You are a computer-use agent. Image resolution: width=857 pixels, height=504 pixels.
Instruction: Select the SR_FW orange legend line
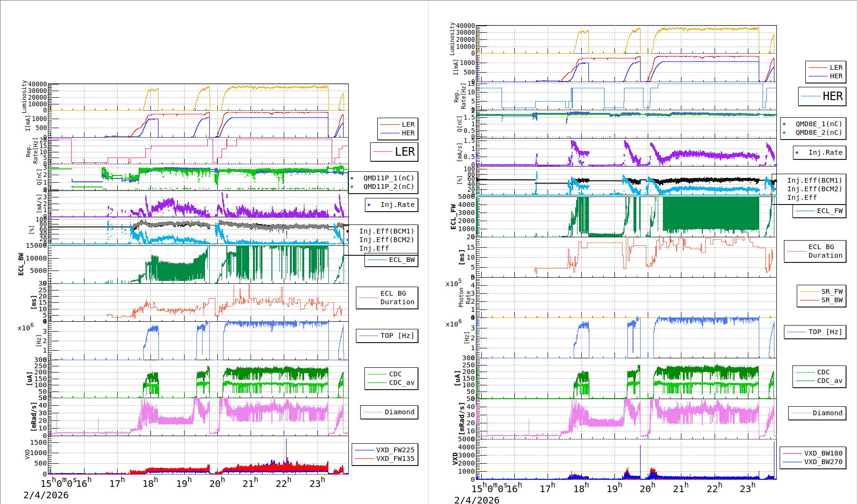click(809, 292)
